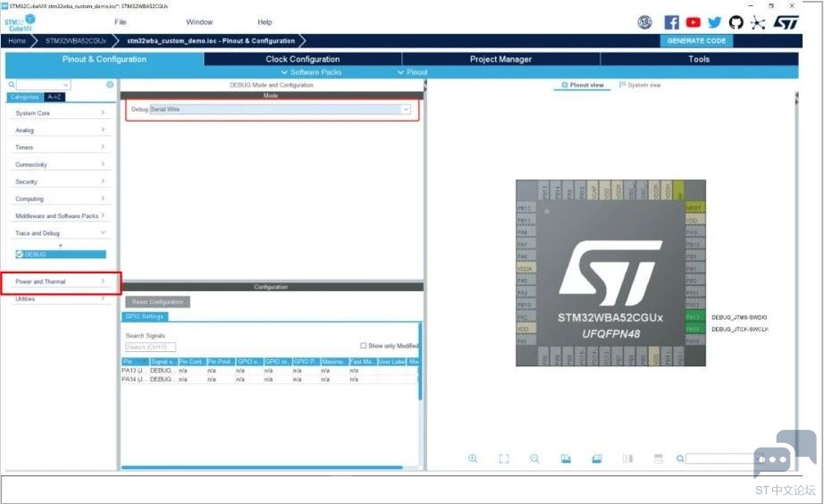Toggle the DEBUG checkbox in Trace and Debug
The width and height of the screenshot is (824, 504).
[x=20, y=255]
